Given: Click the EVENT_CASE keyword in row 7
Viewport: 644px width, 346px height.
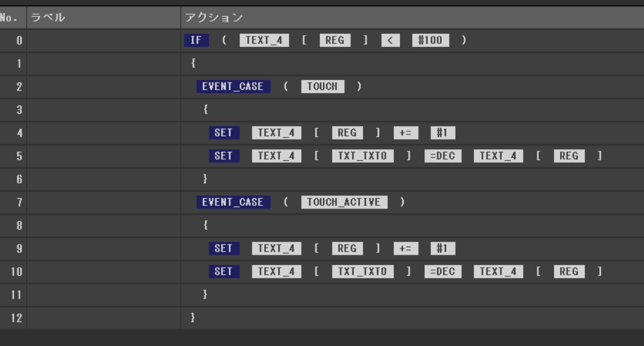Looking at the screenshot, I should pyautogui.click(x=233, y=202).
